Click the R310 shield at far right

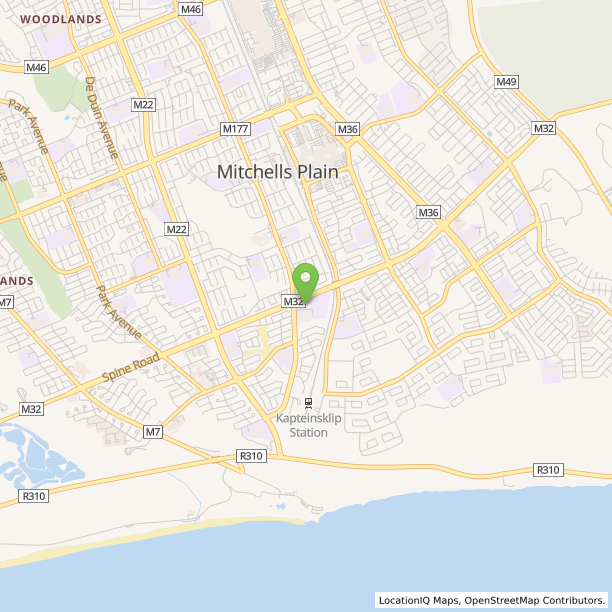pos(548,470)
